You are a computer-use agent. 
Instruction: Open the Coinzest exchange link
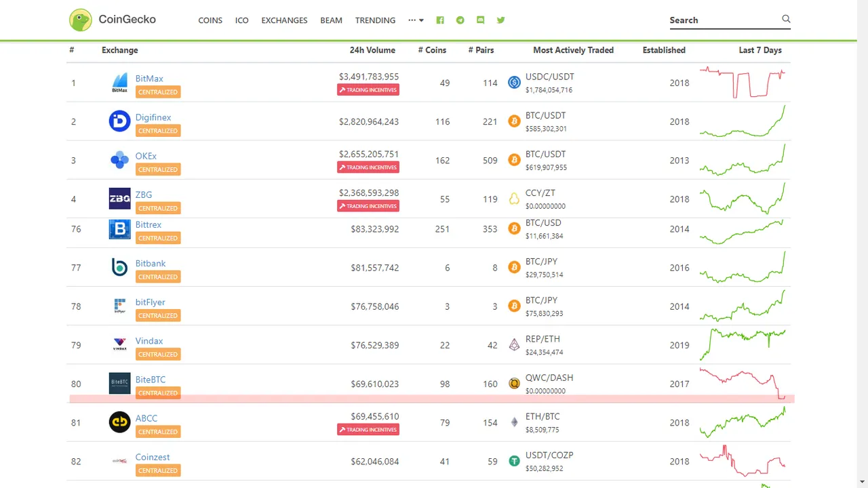click(153, 457)
